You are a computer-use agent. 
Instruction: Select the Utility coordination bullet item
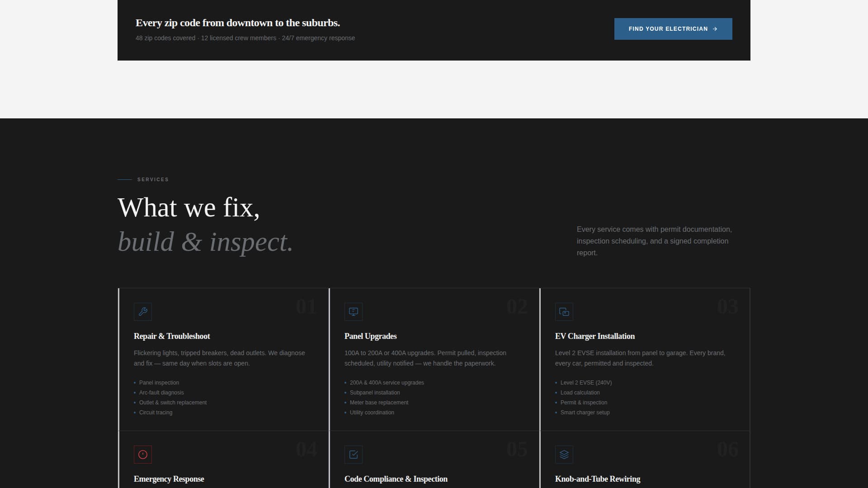point(372,413)
